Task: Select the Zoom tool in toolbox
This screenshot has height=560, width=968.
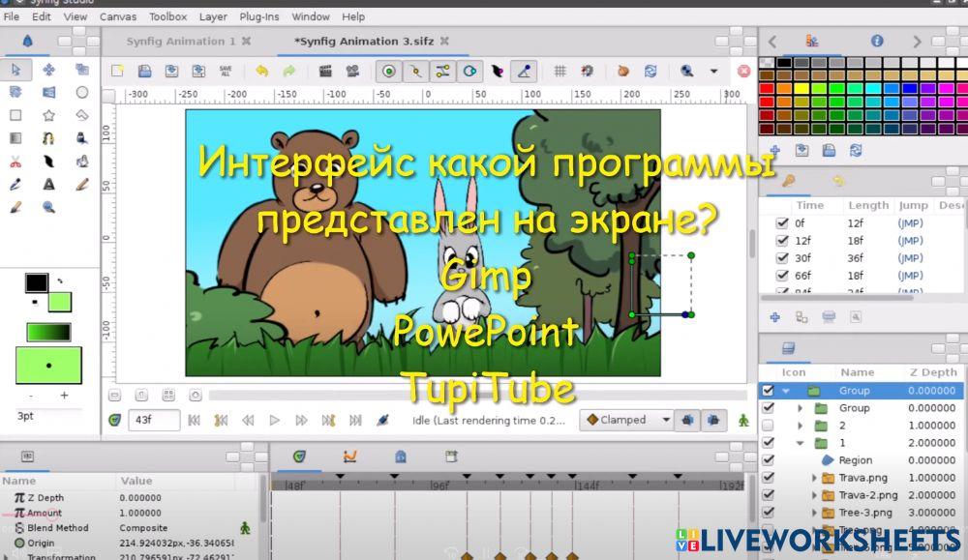Action: click(48, 207)
